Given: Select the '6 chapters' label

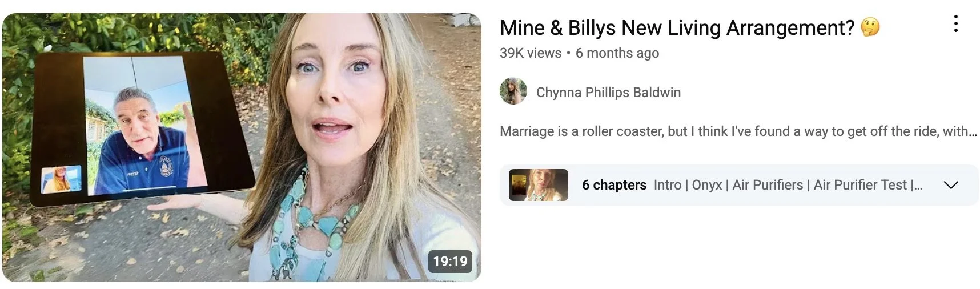Looking at the screenshot, I should coord(614,185).
